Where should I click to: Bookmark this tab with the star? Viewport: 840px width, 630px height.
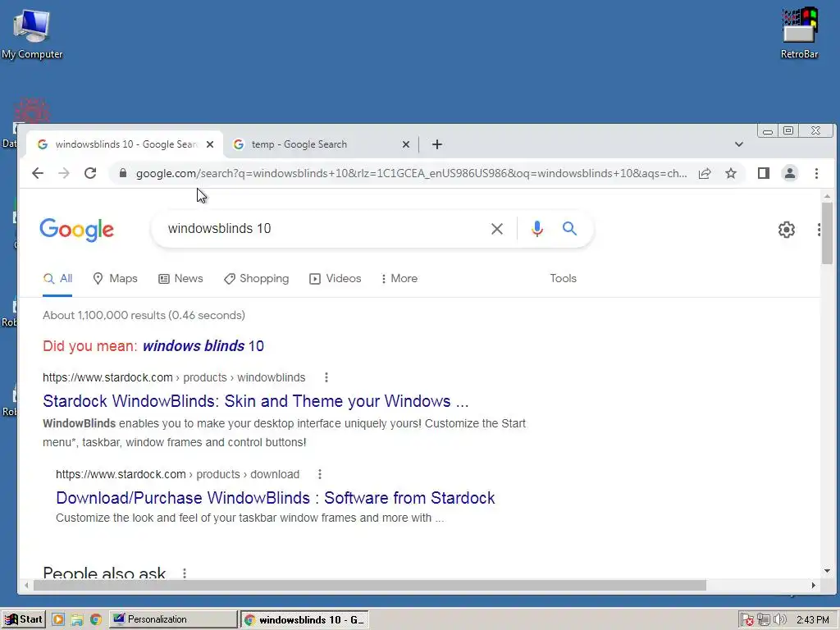pos(731,173)
